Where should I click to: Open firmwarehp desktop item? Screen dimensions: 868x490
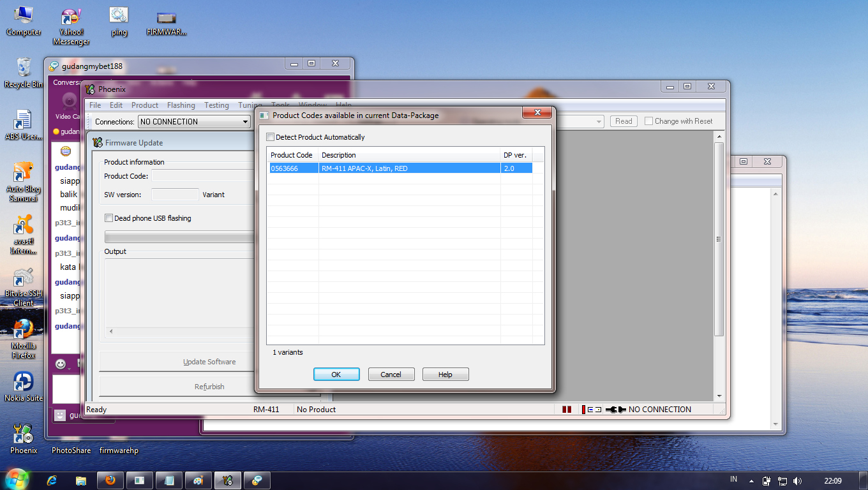point(119,450)
